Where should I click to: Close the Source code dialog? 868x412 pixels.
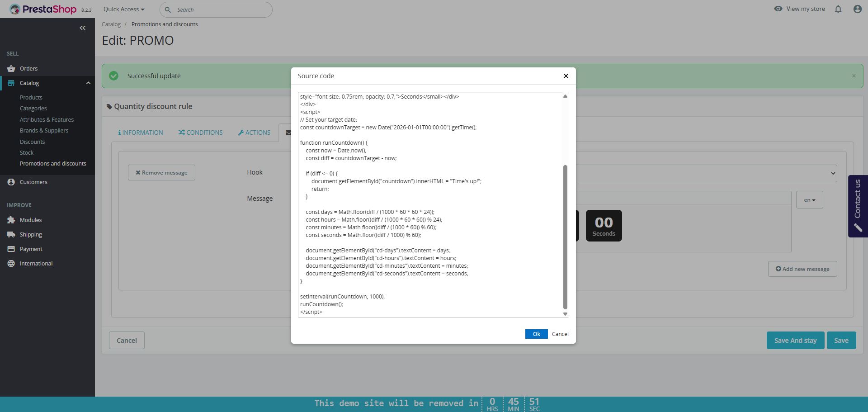(566, 76)
